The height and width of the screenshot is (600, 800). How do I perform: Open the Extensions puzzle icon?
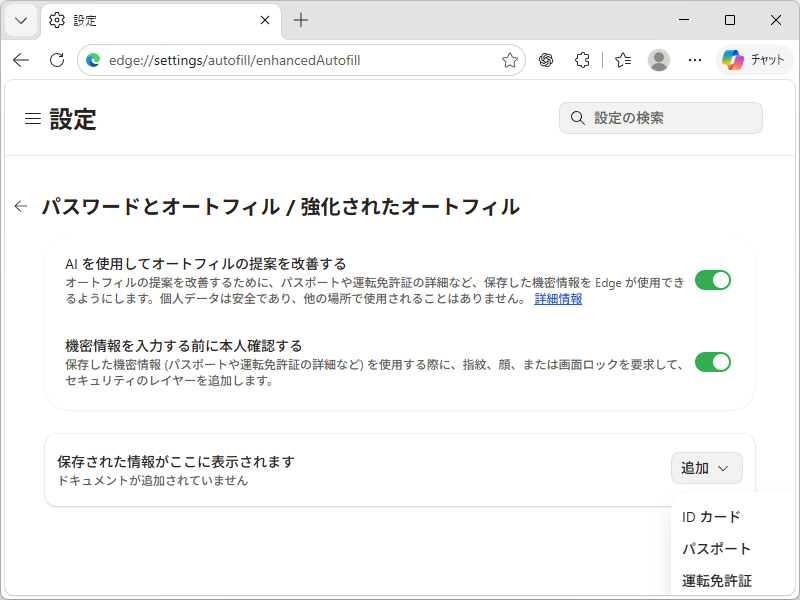582,60
